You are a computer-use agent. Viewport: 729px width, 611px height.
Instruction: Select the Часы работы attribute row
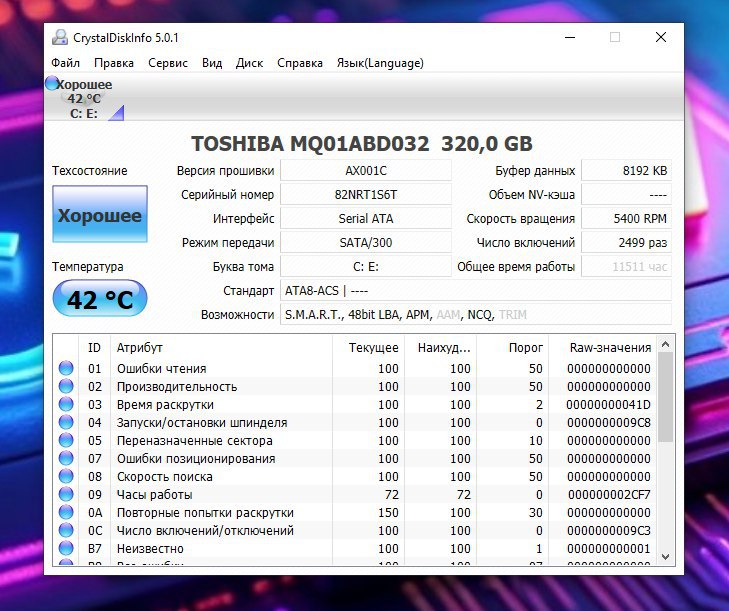point(355,494)
